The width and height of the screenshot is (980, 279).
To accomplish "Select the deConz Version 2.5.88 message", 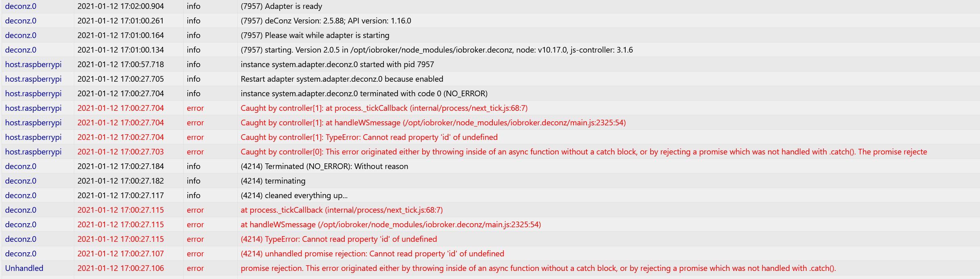I will pos(326,21).
